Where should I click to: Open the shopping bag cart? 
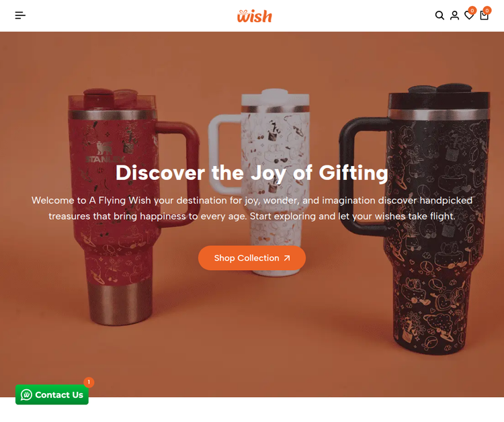484,15
